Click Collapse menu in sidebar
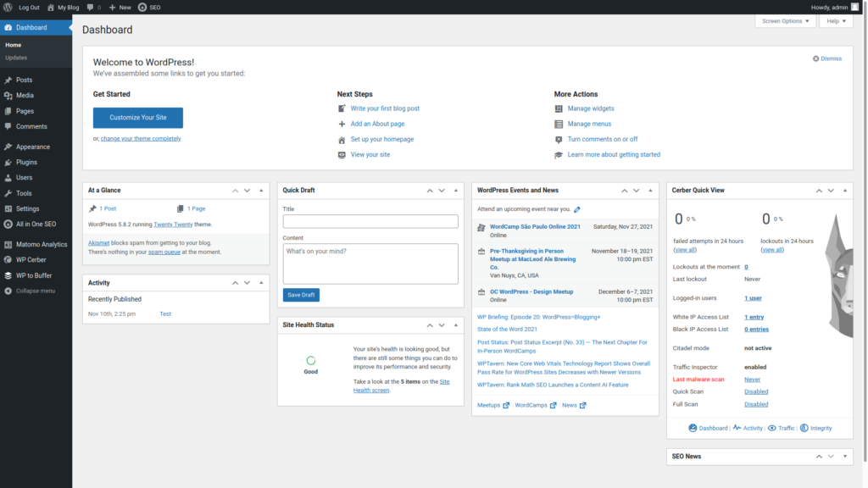This screenshot has width=868, height=488. [36, 291]
